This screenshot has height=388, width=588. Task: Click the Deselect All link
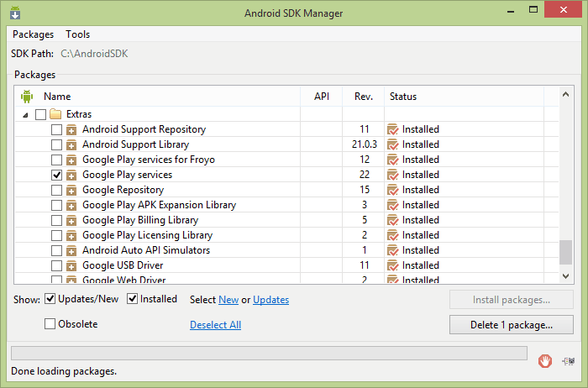[x=215, y=325]
